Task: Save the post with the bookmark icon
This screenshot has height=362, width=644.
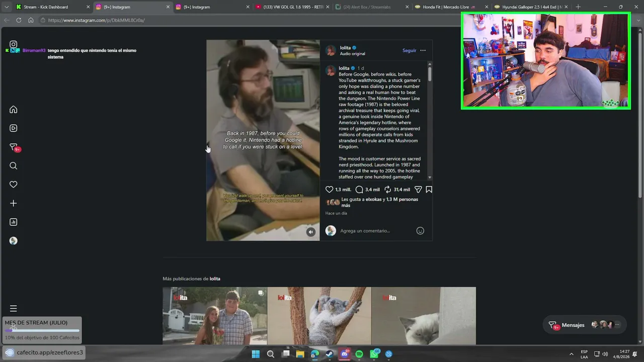Action: tap(429, 190)
